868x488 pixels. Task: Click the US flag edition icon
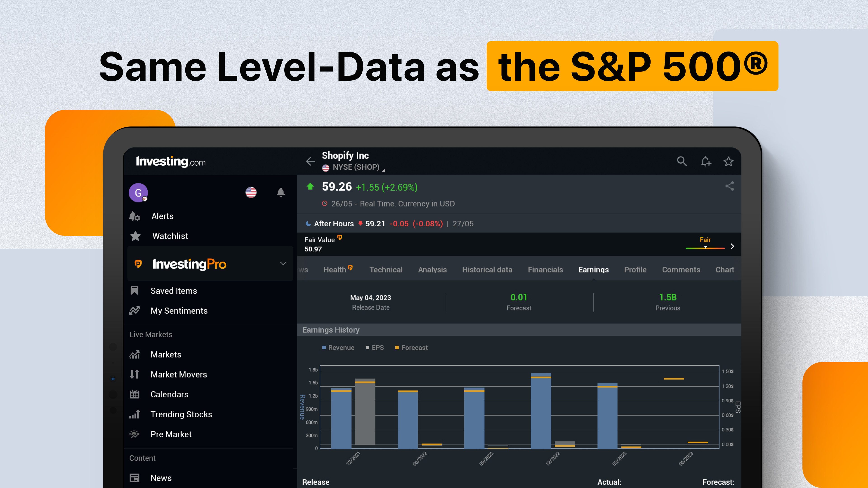pyautogui.click(x=251, y=192)
